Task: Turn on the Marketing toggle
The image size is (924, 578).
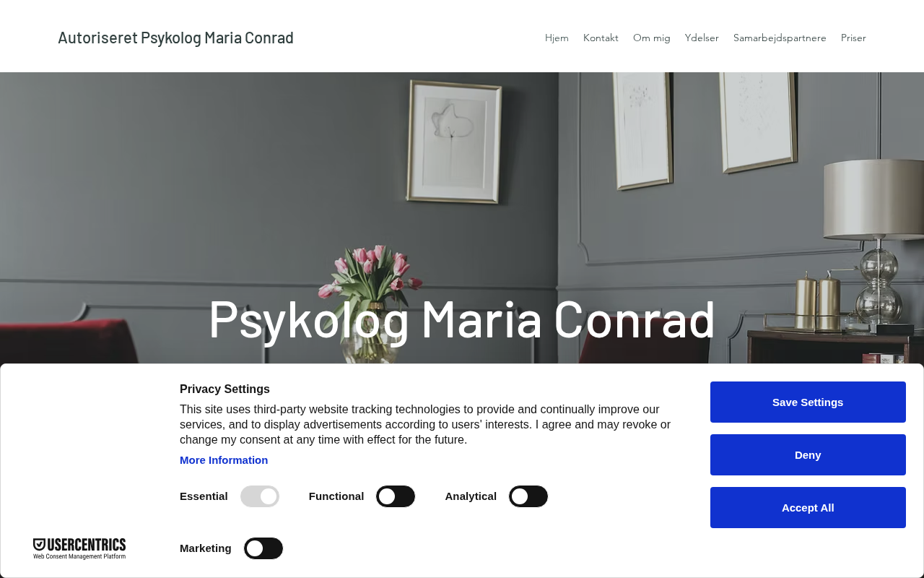Action: [x=263, y=548]
